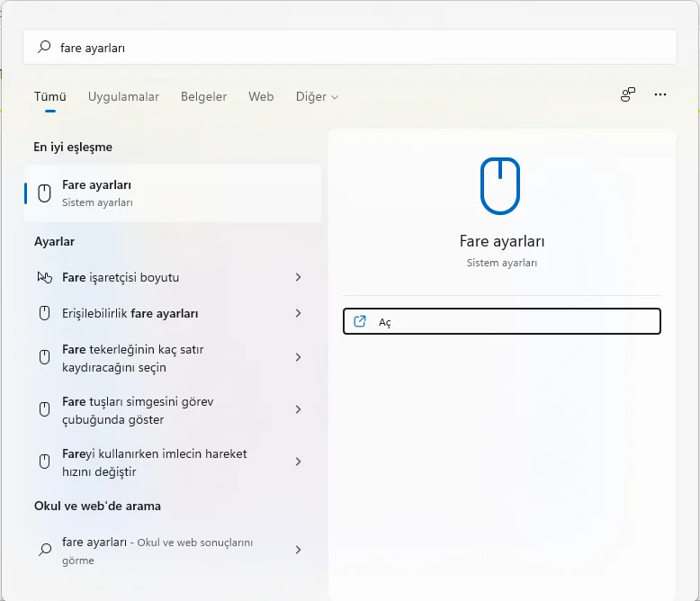Switch to the Uygulamalar tab
The image size is (700, 601).
tap(123, 96)
